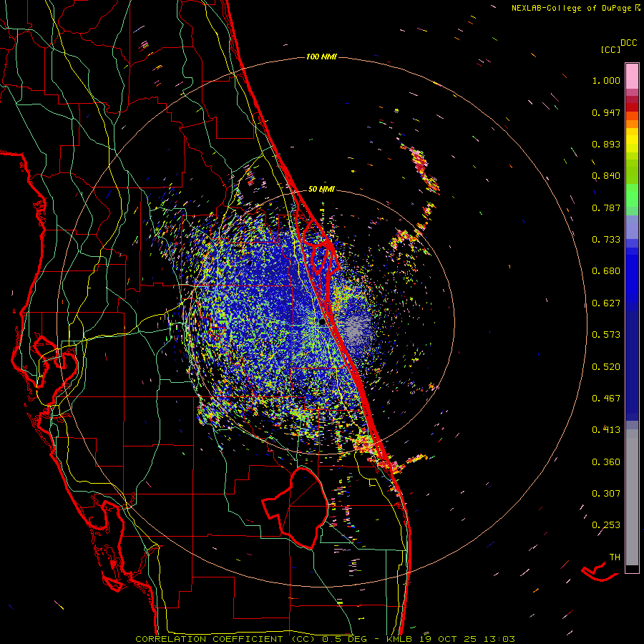Select the 0.787 scale value
Screen dimensions: 644x644
[606, 208]
